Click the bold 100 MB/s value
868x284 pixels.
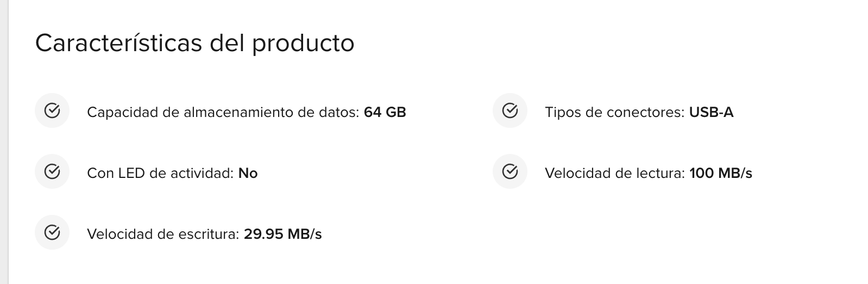tap(721, 174)
